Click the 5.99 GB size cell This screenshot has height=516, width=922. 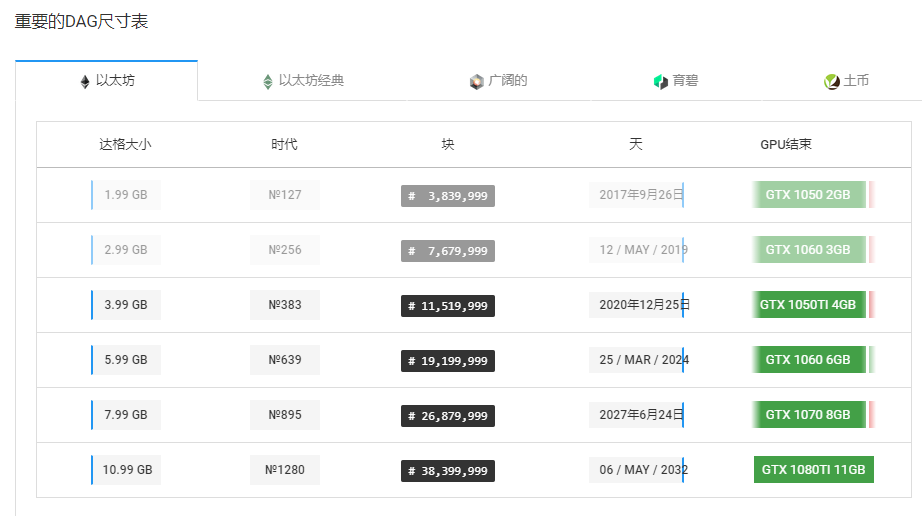(x=126, y=360)
